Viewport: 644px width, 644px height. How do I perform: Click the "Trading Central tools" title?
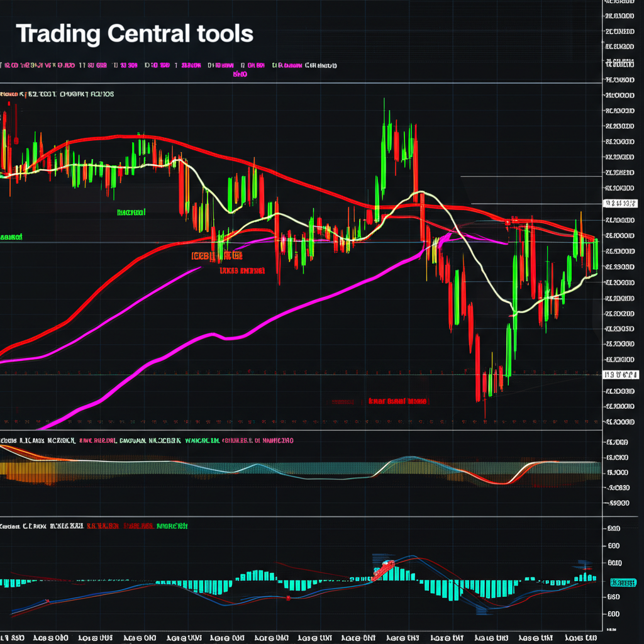(135, 33)
